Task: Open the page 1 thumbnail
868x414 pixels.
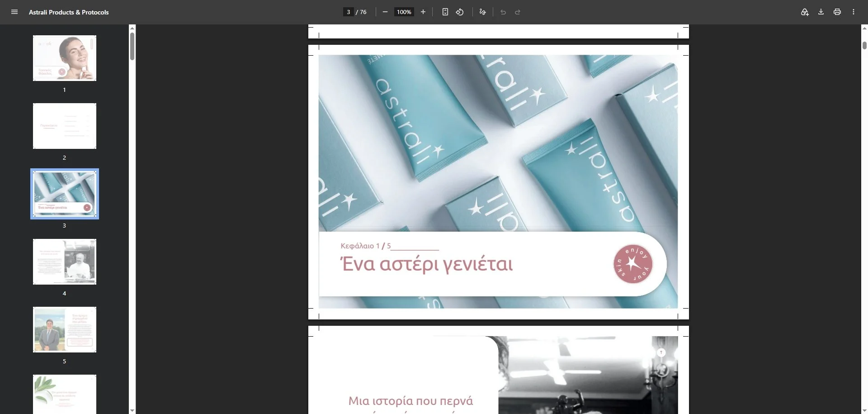Action: (65, 58)
